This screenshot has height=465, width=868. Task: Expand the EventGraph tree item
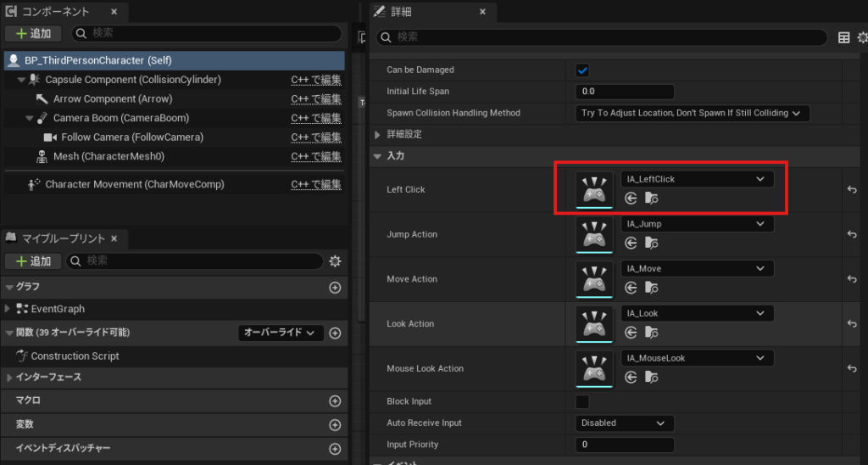(x=8, y=309)
